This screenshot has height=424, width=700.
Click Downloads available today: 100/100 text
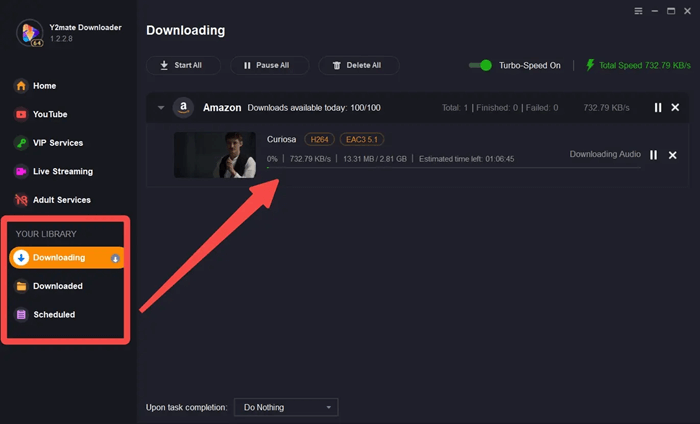click(x=314, y=108)
